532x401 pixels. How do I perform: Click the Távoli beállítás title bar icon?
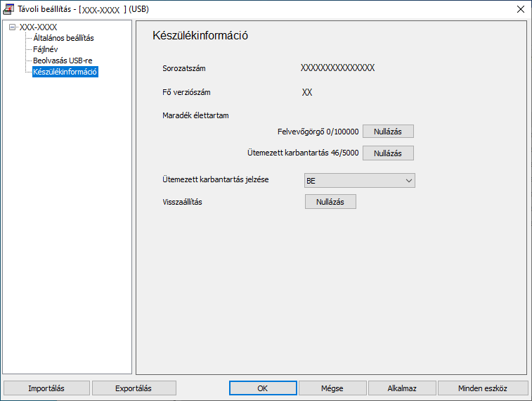(x=8, y=9)
